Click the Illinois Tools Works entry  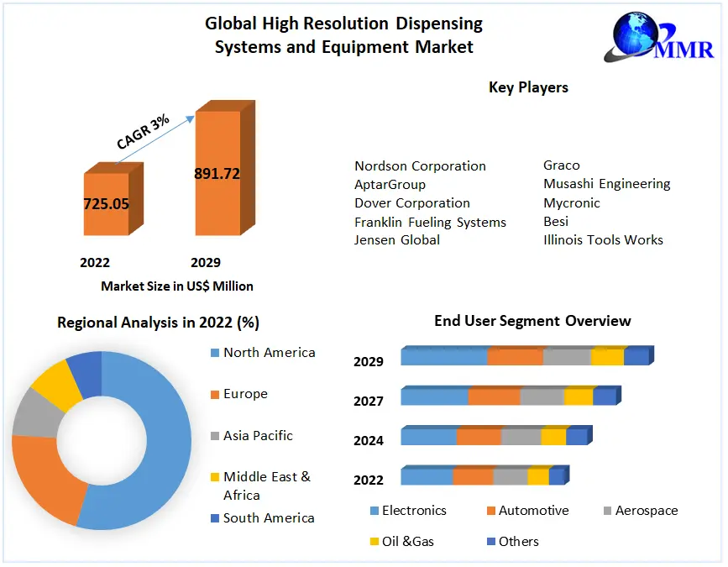pyautogui.click(x=603, y=240)
